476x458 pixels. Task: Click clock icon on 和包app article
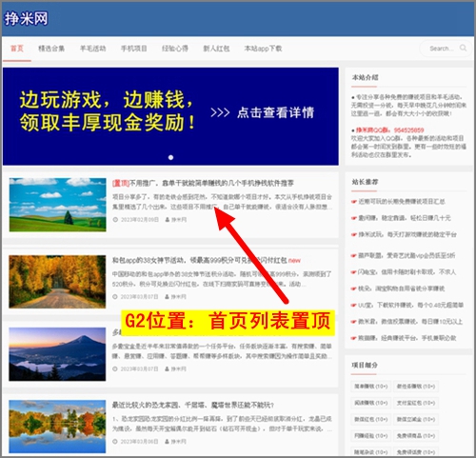coord(115,297)
